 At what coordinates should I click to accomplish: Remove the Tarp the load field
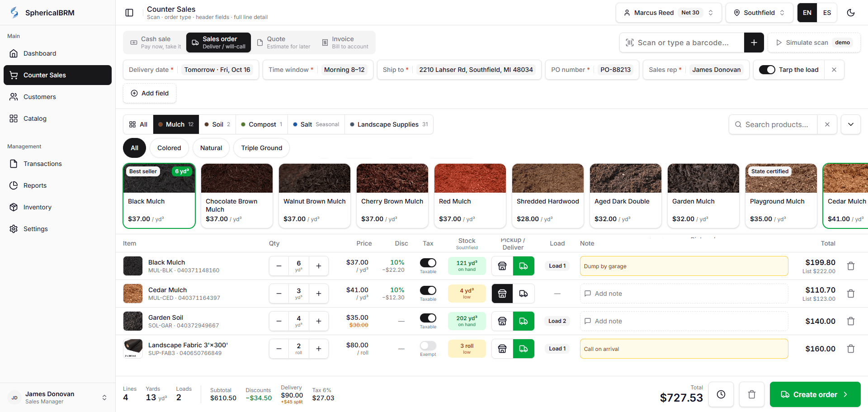(834, 70)
